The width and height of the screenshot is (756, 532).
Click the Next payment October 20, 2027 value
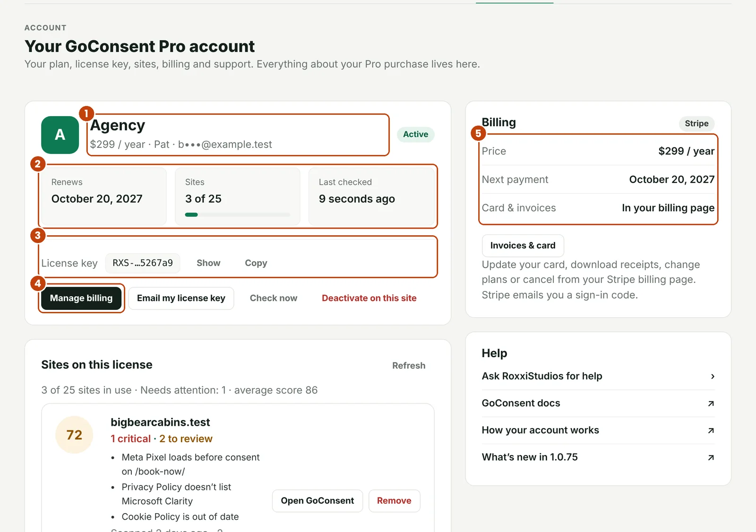(671, 180)
